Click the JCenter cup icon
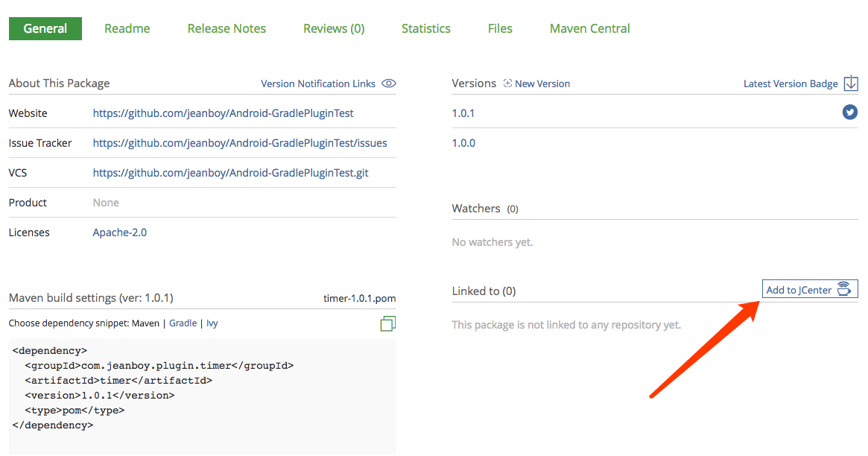 (x=843, y=289)
